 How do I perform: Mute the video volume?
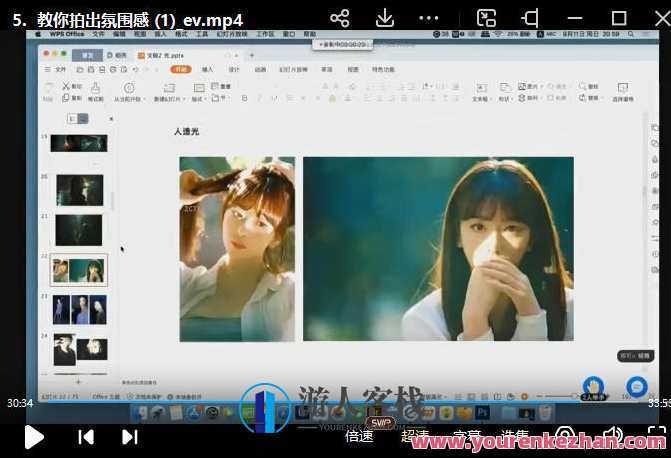pos(612,437)
